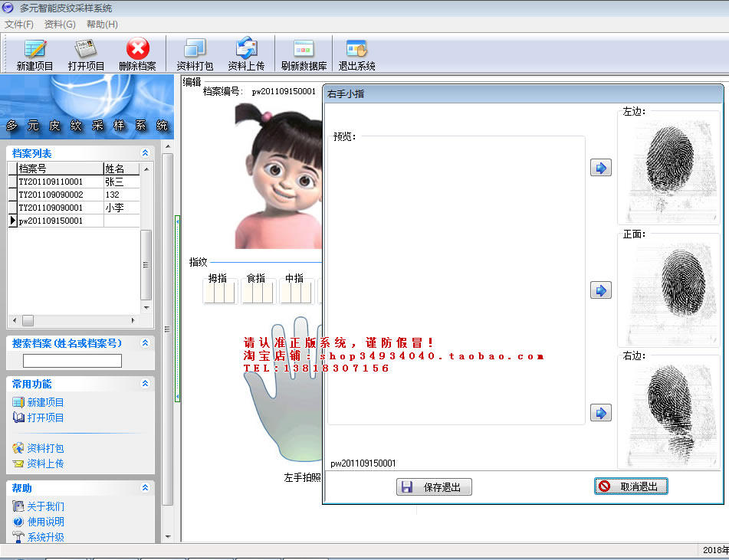Click the 资料上传 toolbar icon
The height and width of the screenshot is (560, 729).
tap(246, 55)
